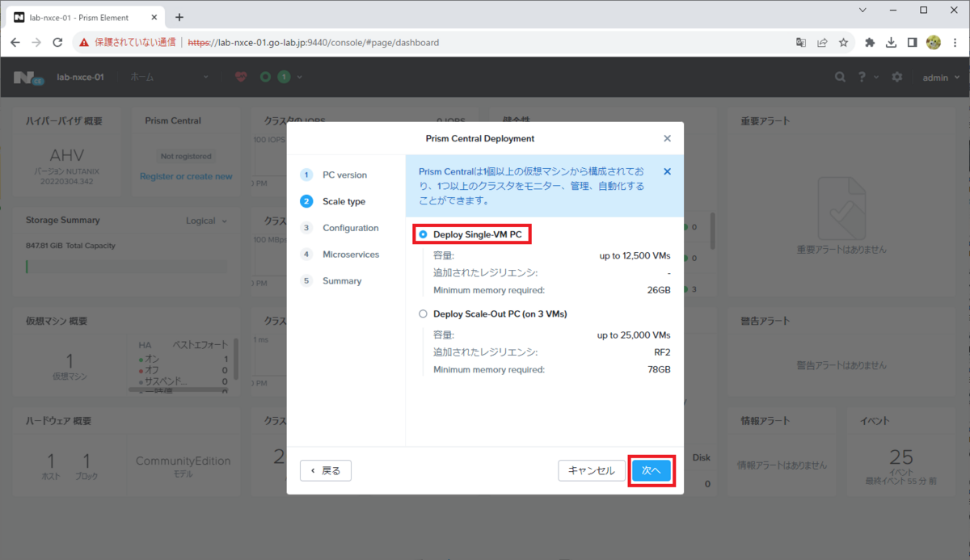Image resolution: width=970 pixels, height=560 pixels.
Task: Click the translate page icon
Action: [800, 42]
